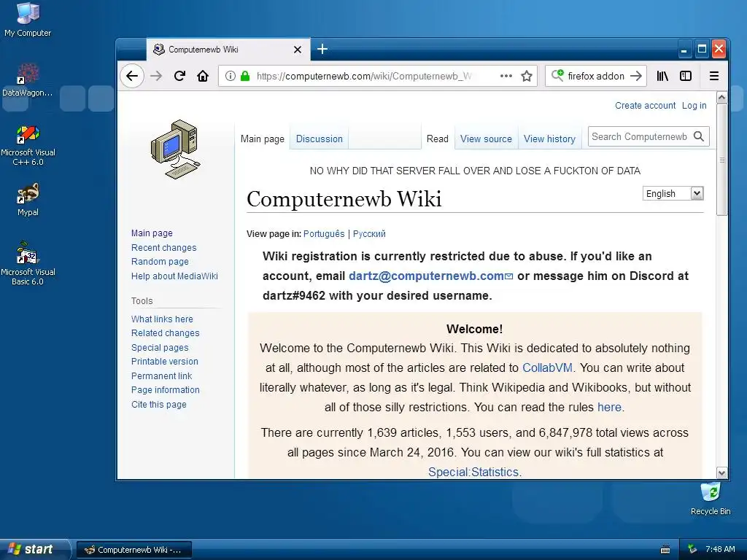Click the page scrollbar up arrow
Viewport: 747px width, 560px height.
721,98
